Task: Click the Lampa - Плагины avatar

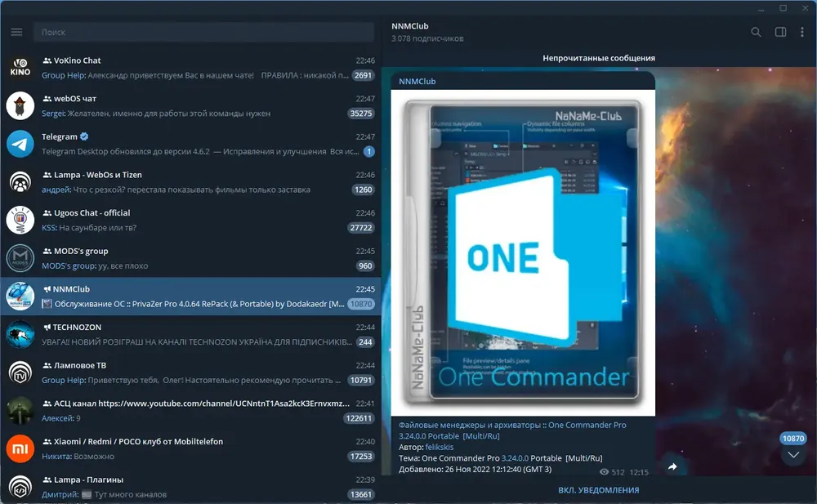Action: pyautogui.click(x=20, y=486)
